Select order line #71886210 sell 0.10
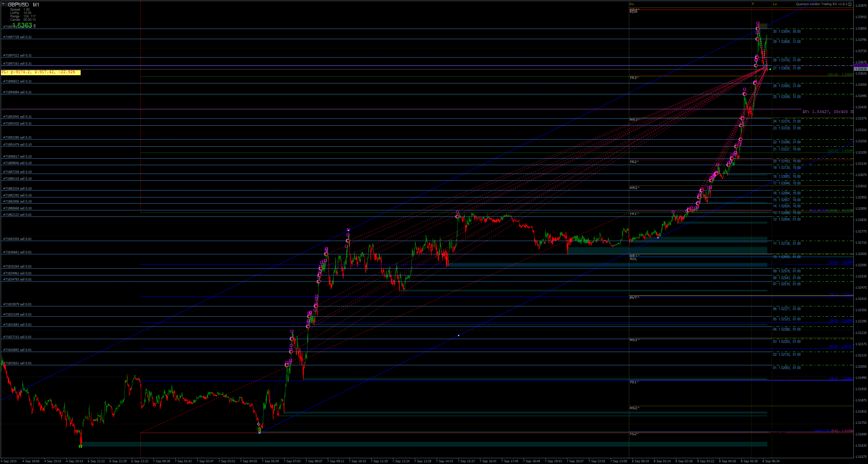 click(17, 179)
